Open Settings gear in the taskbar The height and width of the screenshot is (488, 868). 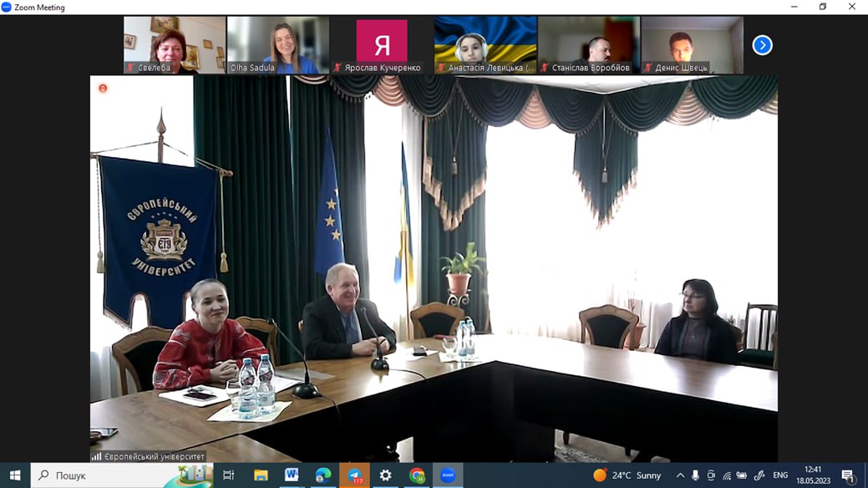click(x=385, y=475)
